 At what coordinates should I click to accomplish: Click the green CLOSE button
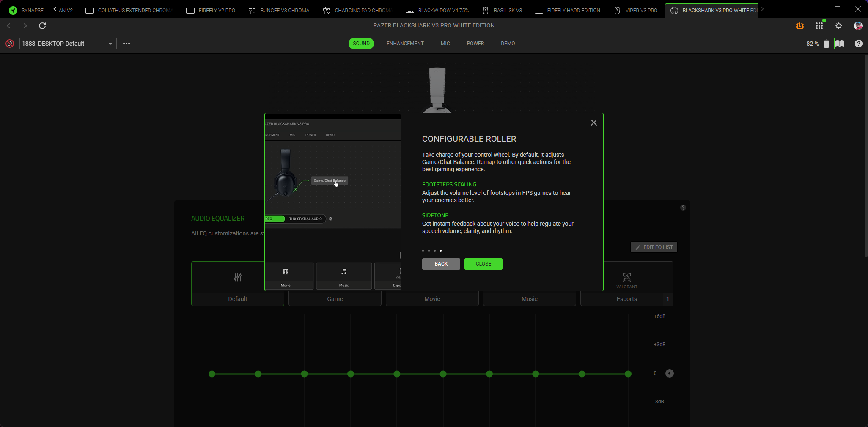483,264
